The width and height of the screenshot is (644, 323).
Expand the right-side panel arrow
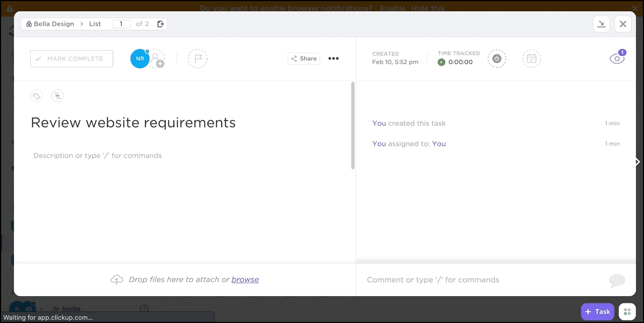click(638, 161)
